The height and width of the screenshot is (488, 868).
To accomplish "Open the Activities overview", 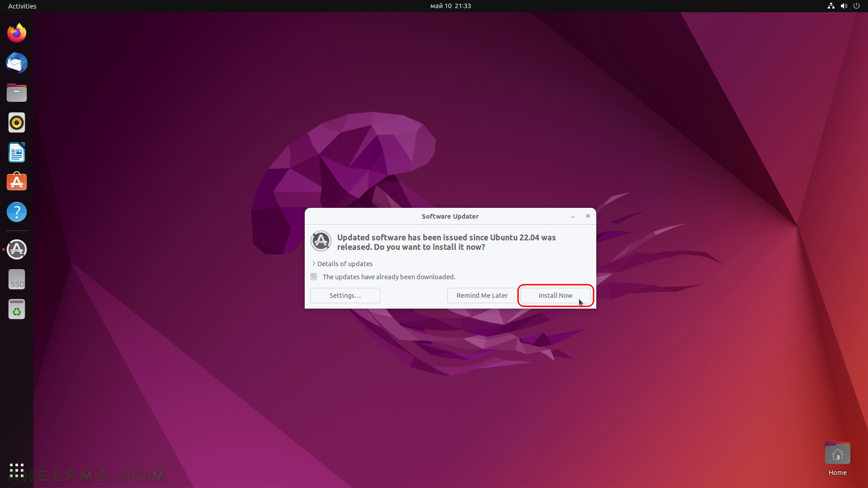I will pyautogui.click(x=22, y=6).
